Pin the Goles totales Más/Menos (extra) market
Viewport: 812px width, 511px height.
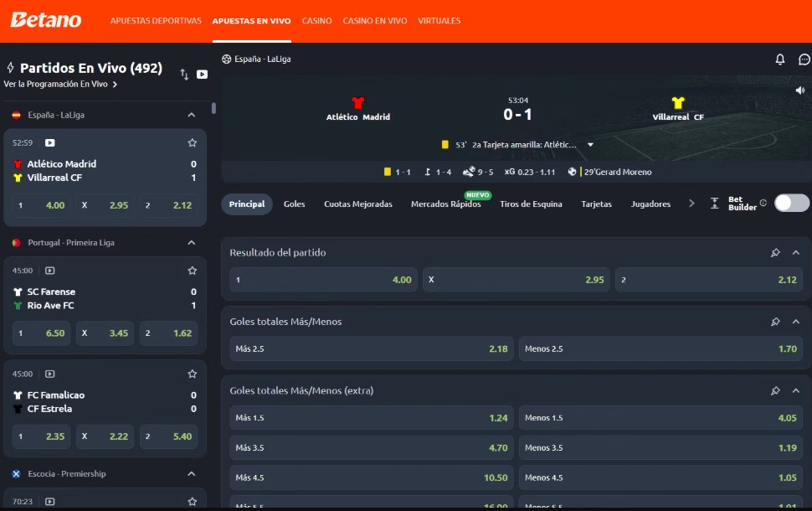(x=775, y=390)
